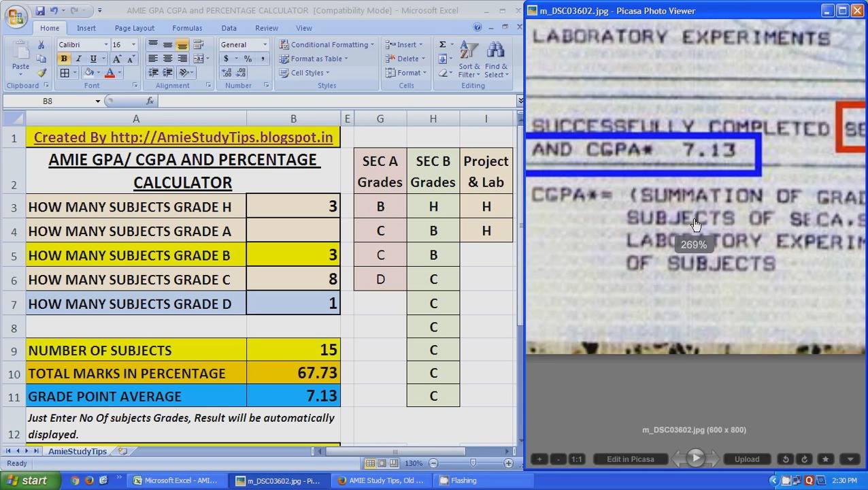Open the AmieStudyTips.blogspot.in link in cell A1
This screenshot has height=490, width=868.
pos(183,137)
